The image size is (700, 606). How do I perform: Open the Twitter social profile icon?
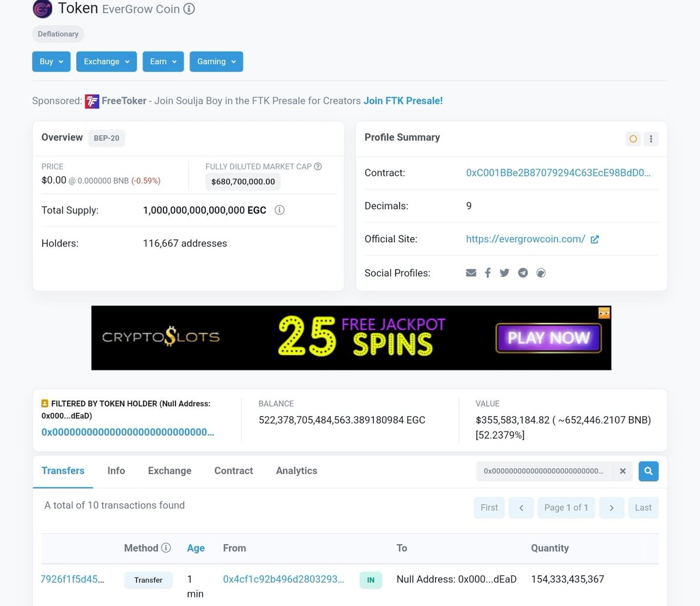pyautogui.click(x=505, y=273)
